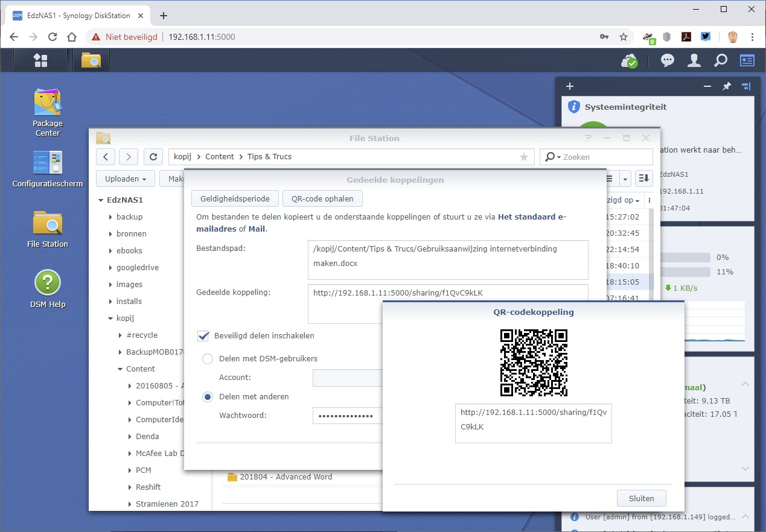This screenshot has height=532, width=766.
Task: Toggle Beveiligd delen inschakelen checkbox
Action: 203,335
